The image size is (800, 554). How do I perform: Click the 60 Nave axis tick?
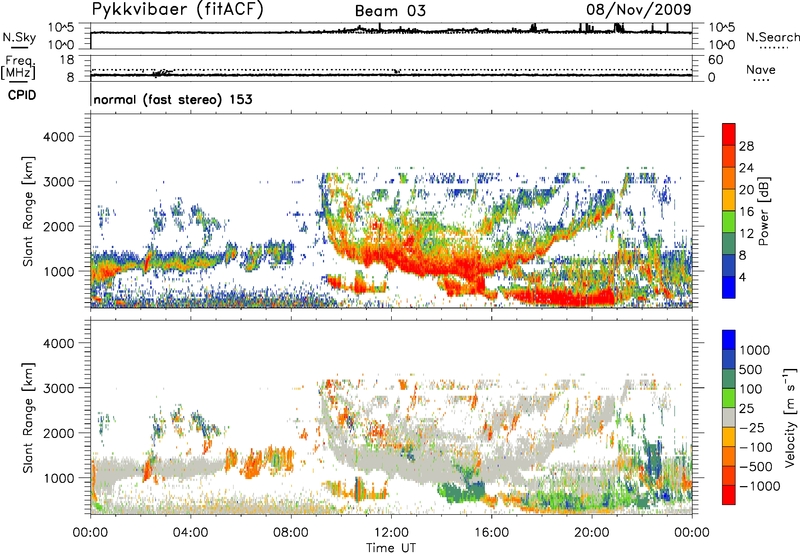click(x=715, y=60)
